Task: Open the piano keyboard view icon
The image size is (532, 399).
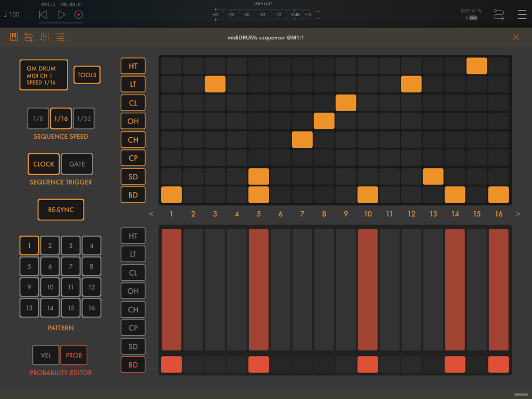Action: tap(14, 37)
